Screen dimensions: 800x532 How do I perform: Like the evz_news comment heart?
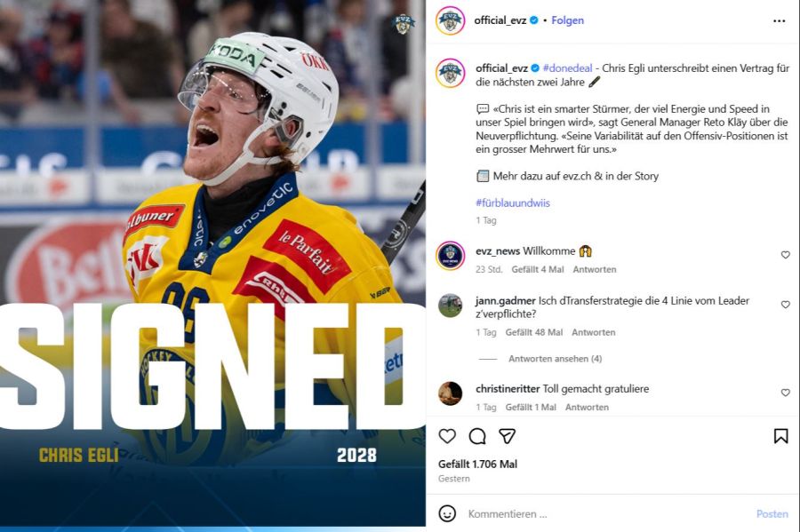click(x=786, y=255)
